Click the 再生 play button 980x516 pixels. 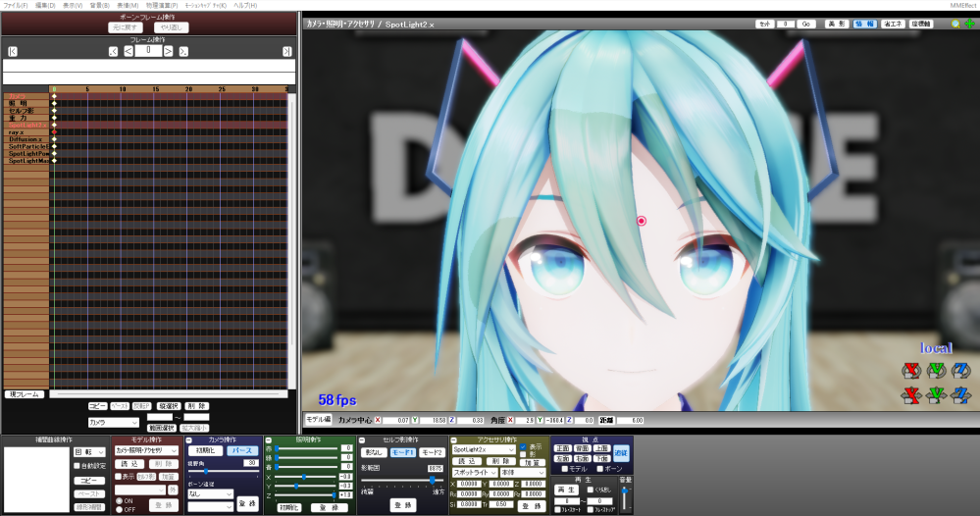click(566, 490)
